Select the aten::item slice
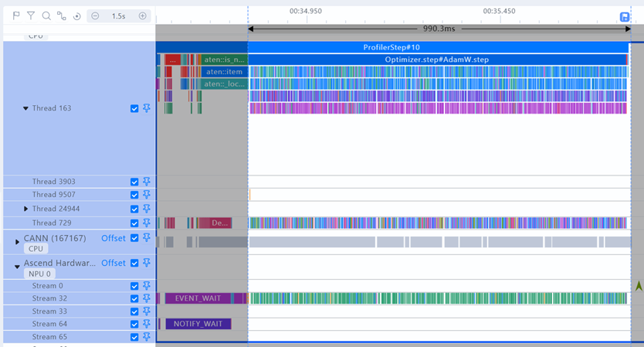Viewport: 644px width, 347px height. coord(224,72)
